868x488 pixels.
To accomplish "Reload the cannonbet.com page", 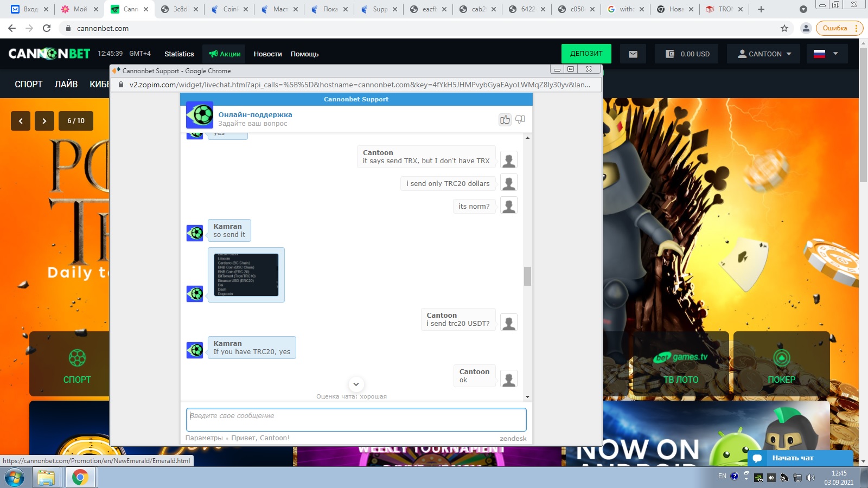I will click(x=47, y=28).
